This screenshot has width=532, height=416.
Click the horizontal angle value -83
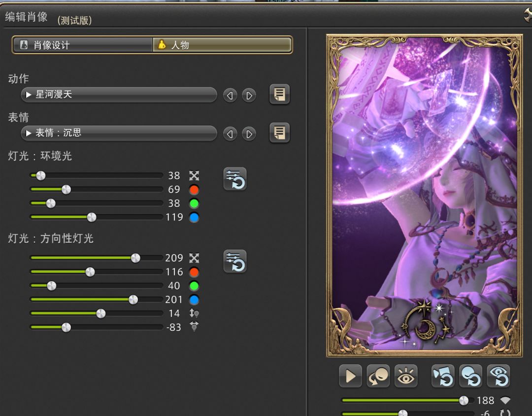(173, 327)
